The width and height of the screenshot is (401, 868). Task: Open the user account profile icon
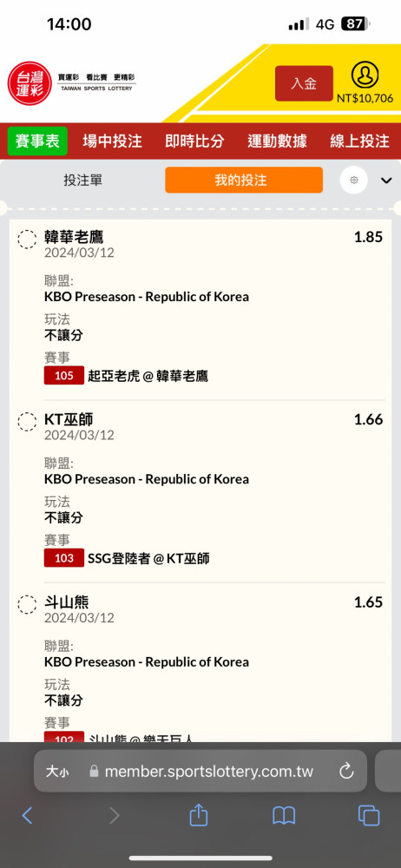click(x=365, y=74)
